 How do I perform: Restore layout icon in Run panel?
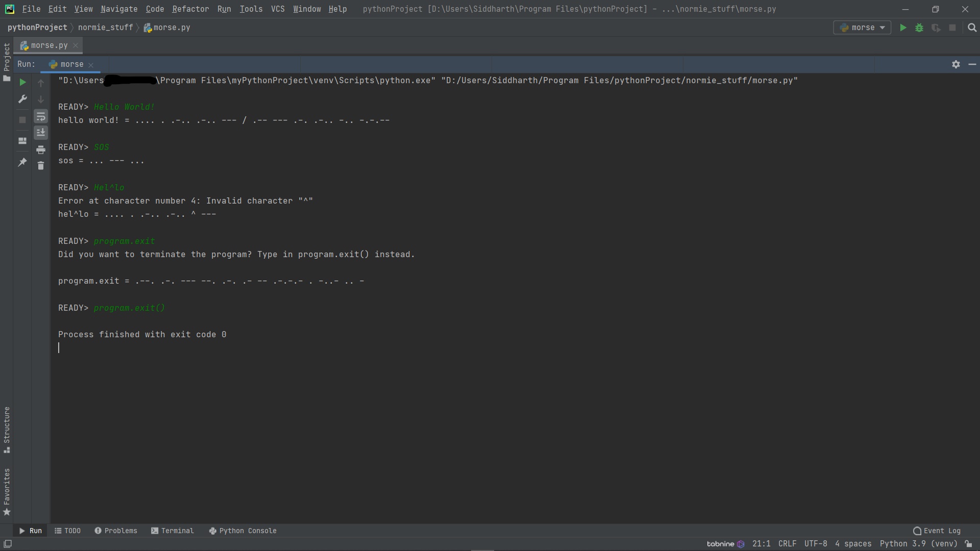22,141
